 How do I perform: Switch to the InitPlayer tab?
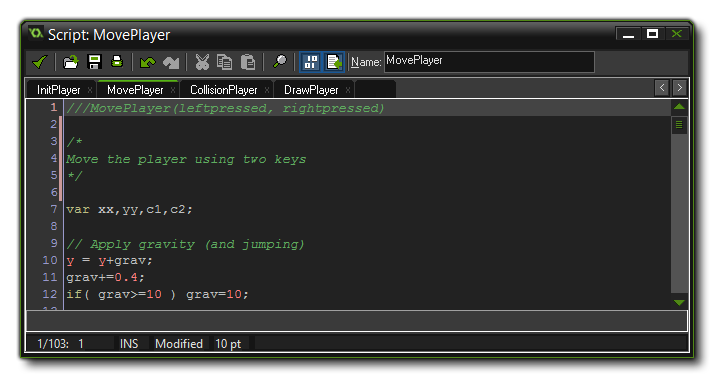pos(59,90)
